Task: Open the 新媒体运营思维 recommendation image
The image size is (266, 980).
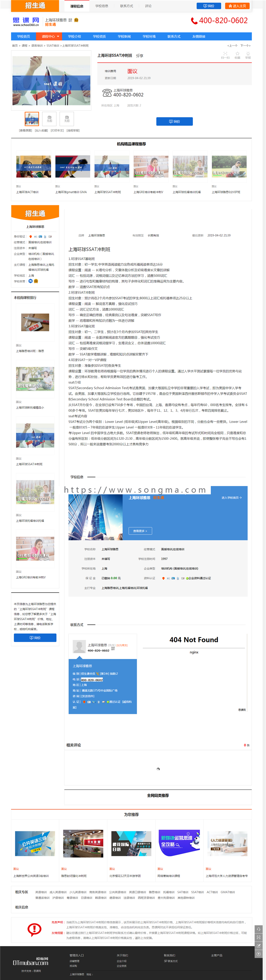Action: [179, 843]
